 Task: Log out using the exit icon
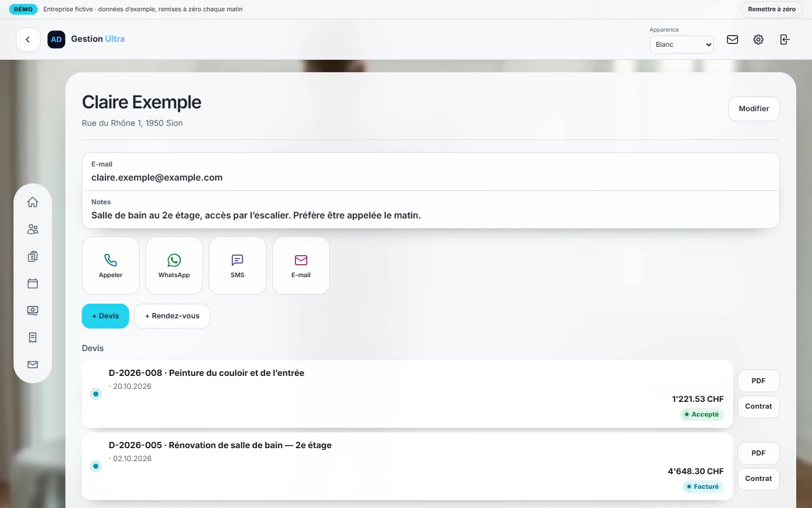pos(784,40)
